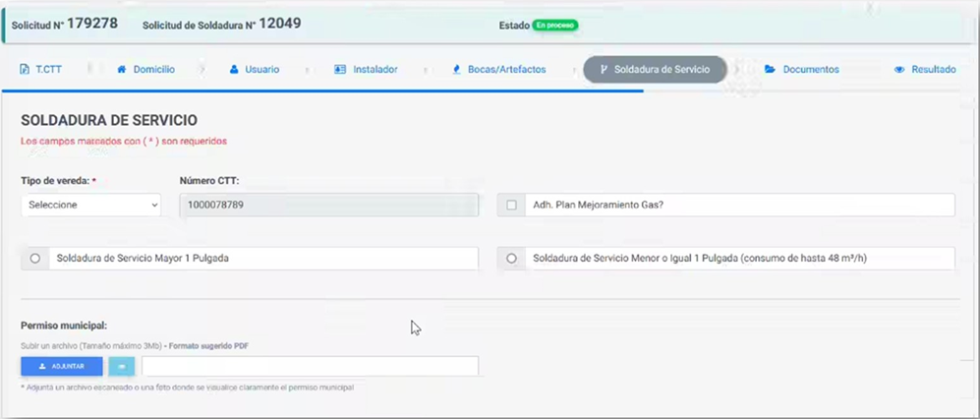
Task: Click the light-blue icon button next to Adjuntar
Action: click(121, 366)
